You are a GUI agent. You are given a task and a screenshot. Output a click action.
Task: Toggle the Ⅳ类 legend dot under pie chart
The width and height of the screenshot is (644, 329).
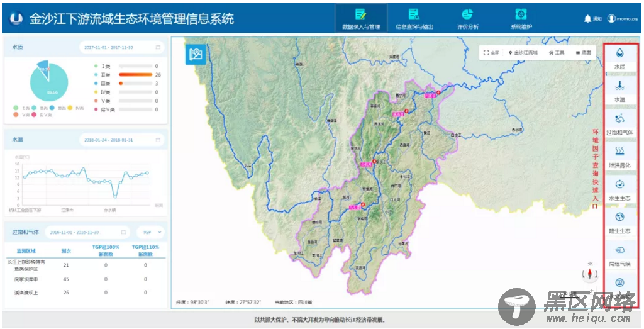tap(70, 108)
